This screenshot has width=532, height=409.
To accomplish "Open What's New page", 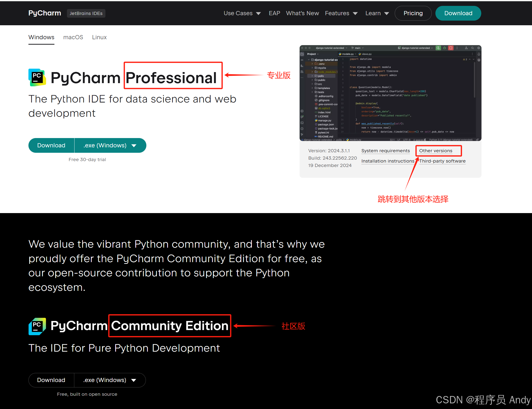I will click(302, 13).
